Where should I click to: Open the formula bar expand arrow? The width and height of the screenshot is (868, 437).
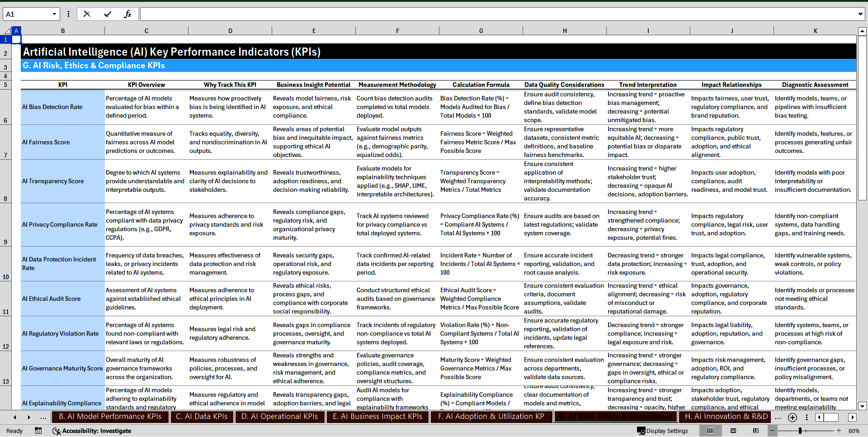pos(861,14)
